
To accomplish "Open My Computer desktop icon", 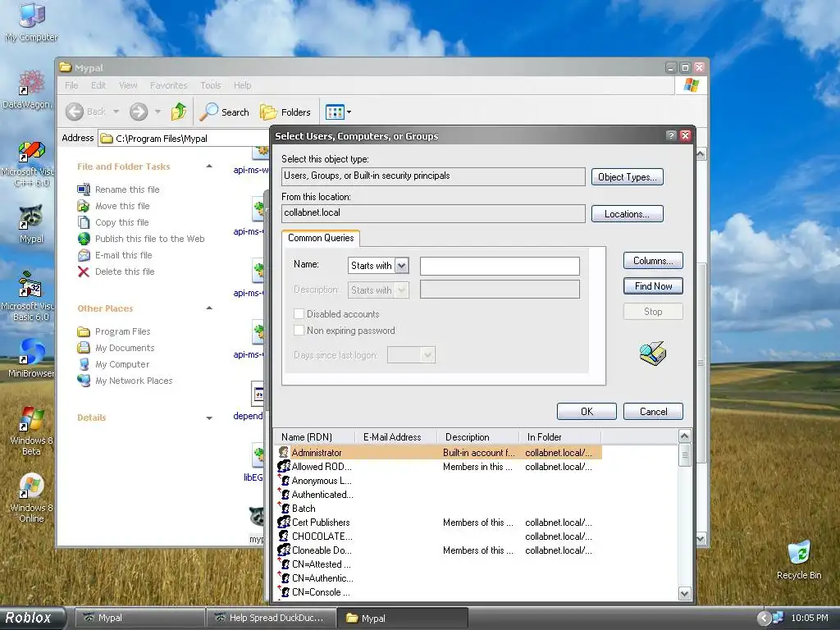I will 31,22.
